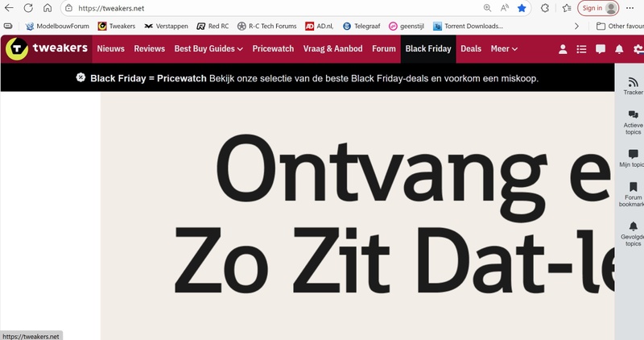Open the Favourites list icon
The height and width of the screenshot is (340, 644).
(x=567, y=8)
